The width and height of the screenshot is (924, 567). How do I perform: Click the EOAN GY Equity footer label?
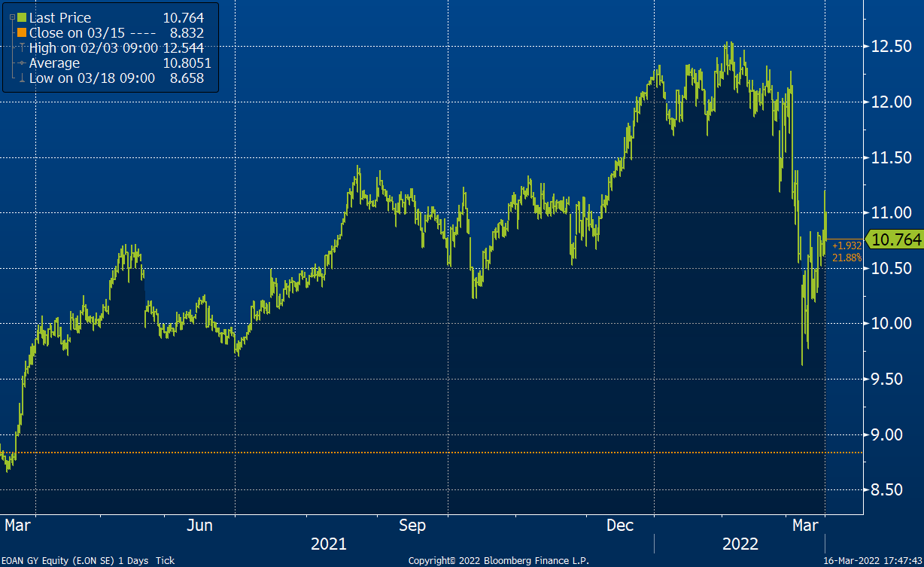(88, 561)
